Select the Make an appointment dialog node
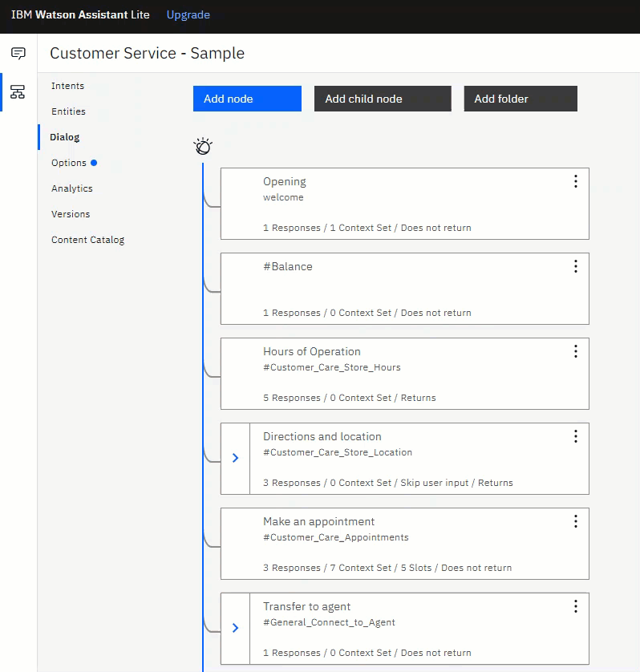640x672 pixels. coord(405,544)
